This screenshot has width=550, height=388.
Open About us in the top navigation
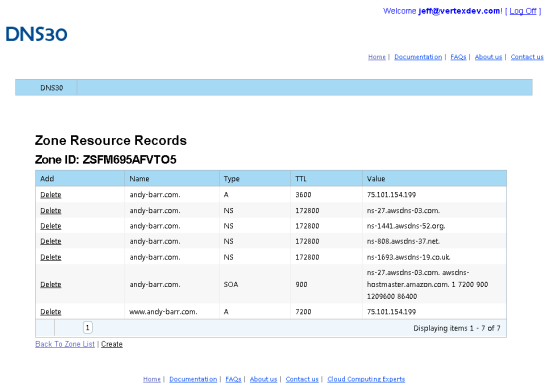(488, 57)
